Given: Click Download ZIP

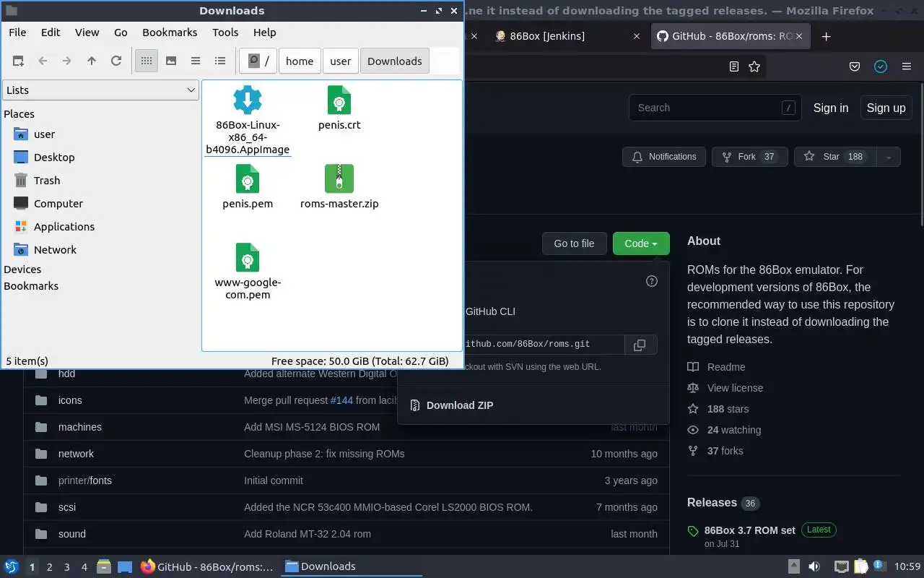Looking at the screenshot, I should (460, 405).
